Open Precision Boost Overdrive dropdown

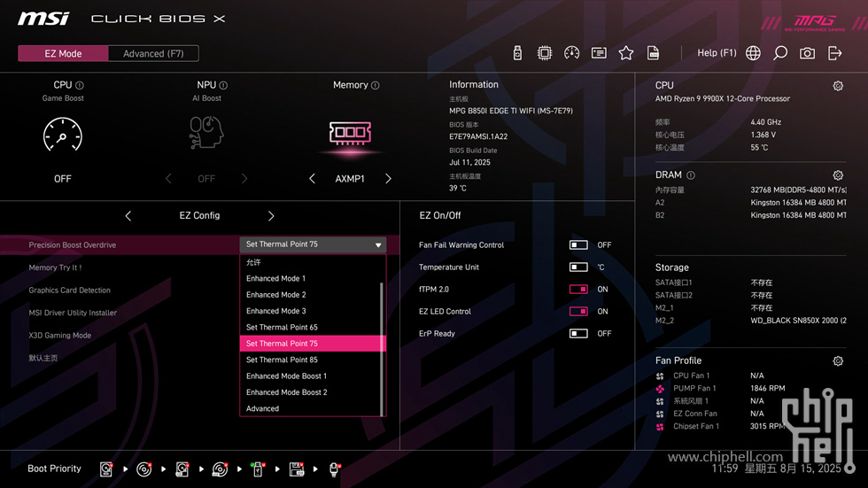pyautogui.click(x=313, y=244)
